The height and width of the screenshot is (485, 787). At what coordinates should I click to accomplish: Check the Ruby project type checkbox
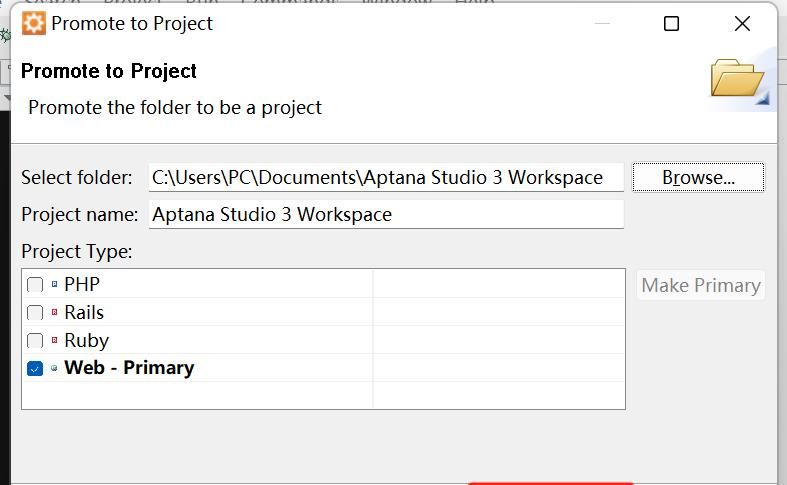tap(35, 341)
